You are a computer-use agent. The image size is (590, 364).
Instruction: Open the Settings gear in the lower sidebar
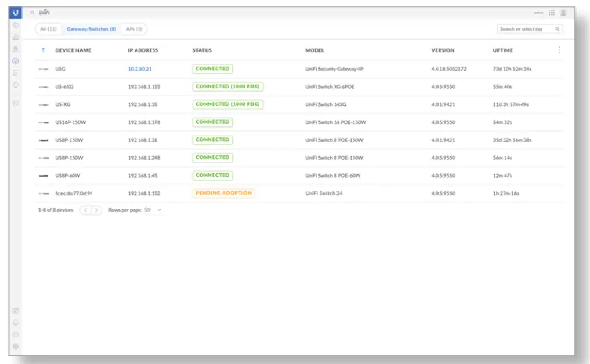tap(16, 347)
